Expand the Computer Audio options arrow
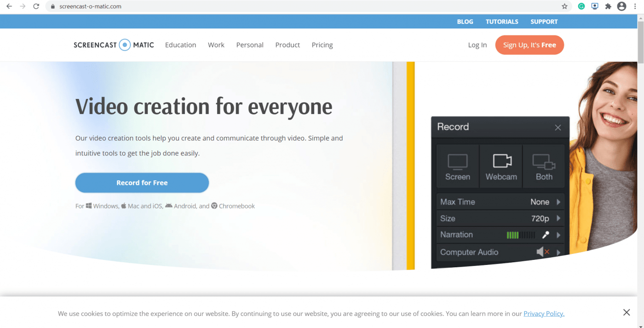This screenshot has height=328, width=644. (558, 252)
